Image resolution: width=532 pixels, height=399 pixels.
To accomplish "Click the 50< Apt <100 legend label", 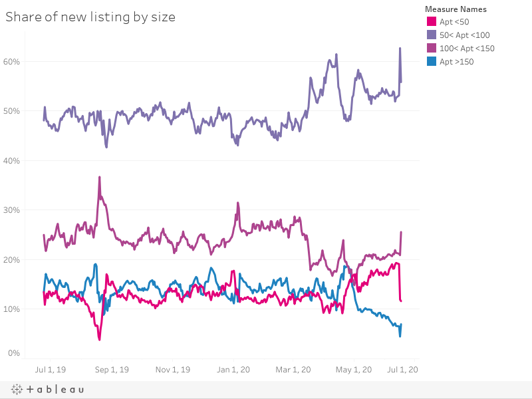I will coord(464,35).
